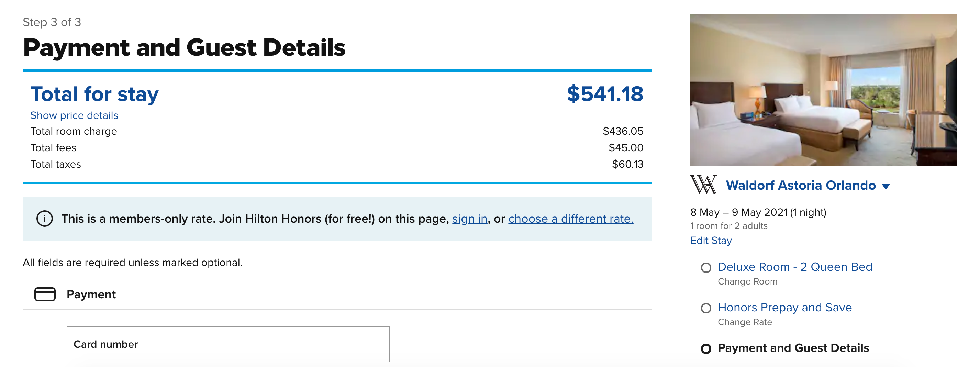Screen dimensions: 980x367
Task: Click the credit card icon beside Payment
Action: [45, 294]
